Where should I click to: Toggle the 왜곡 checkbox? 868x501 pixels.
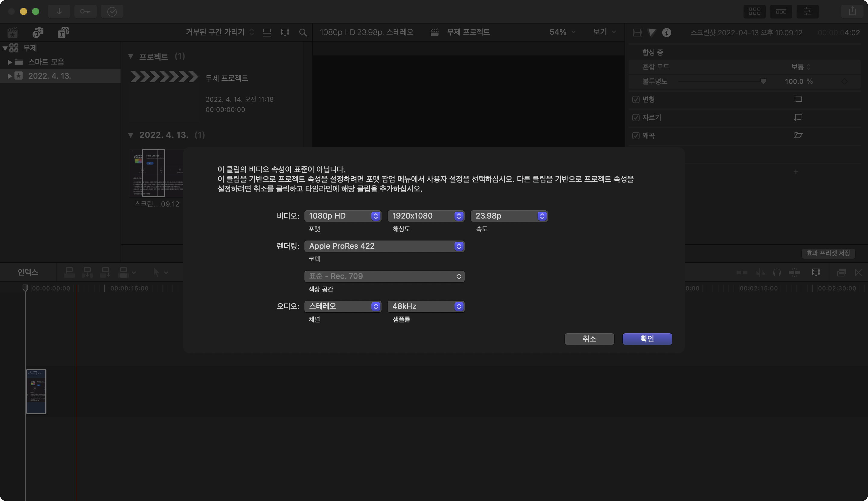tap(636, 136)
